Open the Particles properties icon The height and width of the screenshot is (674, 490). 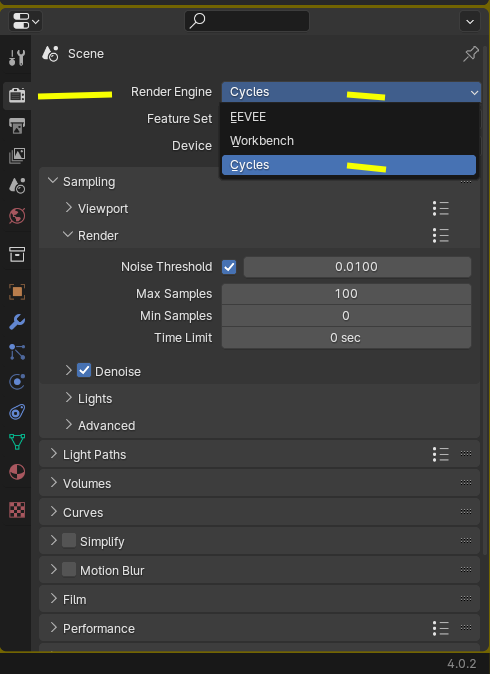(x=17, y=352)
